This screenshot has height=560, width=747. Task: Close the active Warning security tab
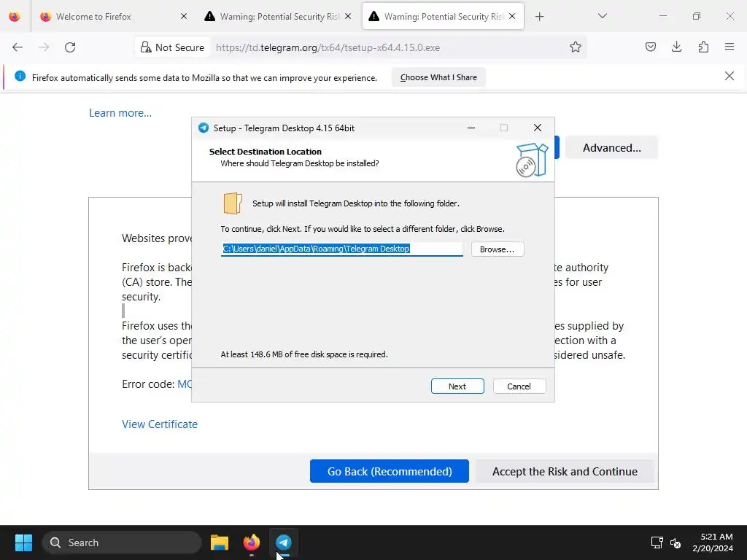click(x=512, y=16)
